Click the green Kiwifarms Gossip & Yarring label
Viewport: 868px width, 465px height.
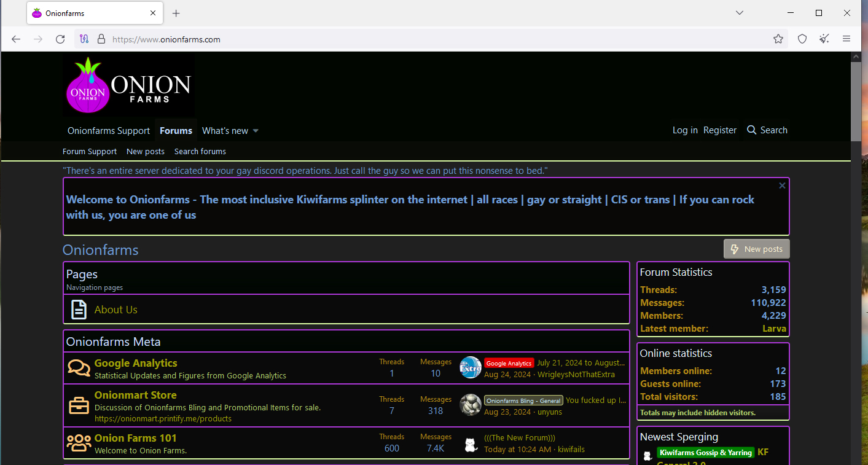(706, 453)
